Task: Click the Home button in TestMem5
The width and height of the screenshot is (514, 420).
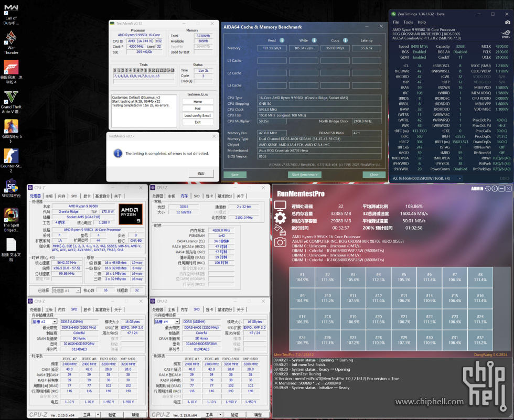Action: 198,102
